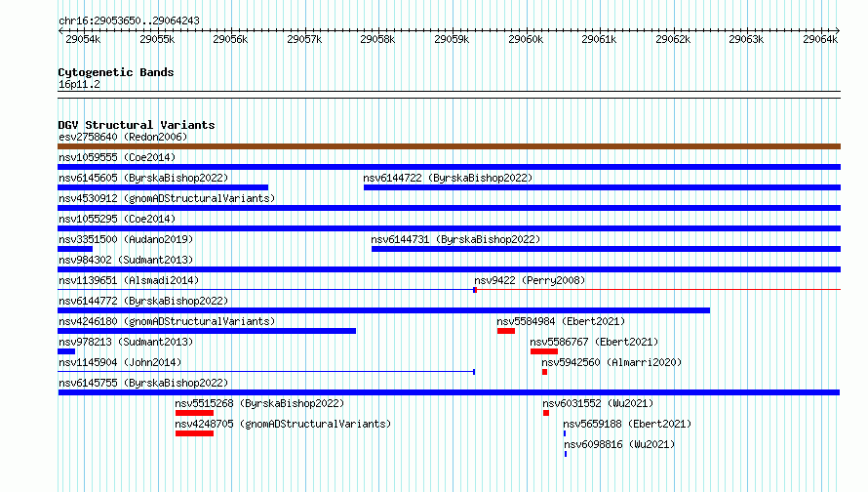Click the 29054k ruler label
The height and width of the screenshot is (492, 868).
(x=83, y=39)
